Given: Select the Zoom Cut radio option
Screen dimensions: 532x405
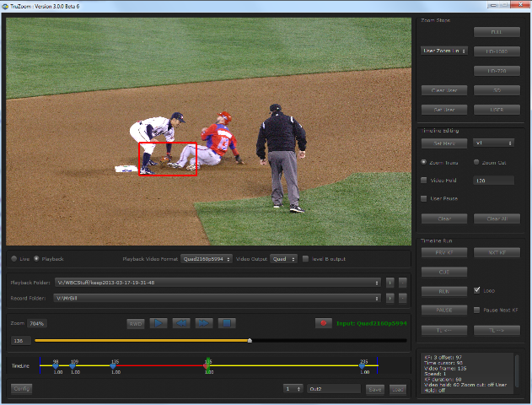Looking at the screenshot, I should [x=476, y=161].
